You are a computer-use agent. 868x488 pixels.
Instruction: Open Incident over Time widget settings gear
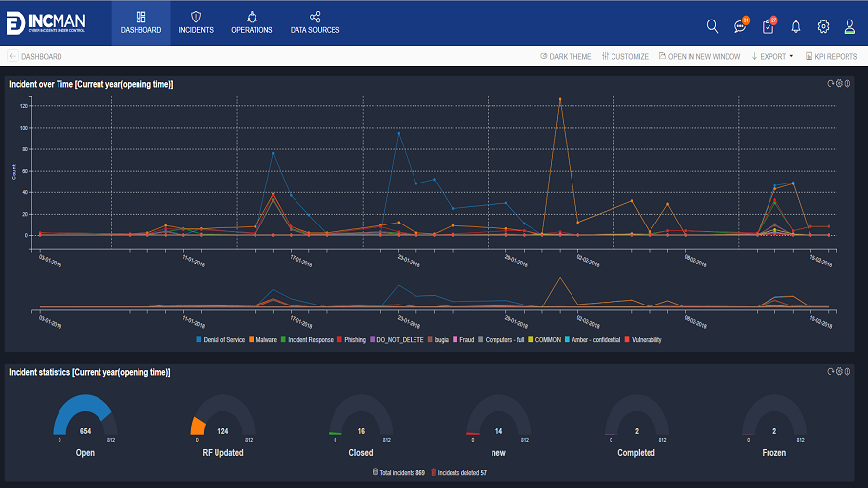tap(839, 84)
